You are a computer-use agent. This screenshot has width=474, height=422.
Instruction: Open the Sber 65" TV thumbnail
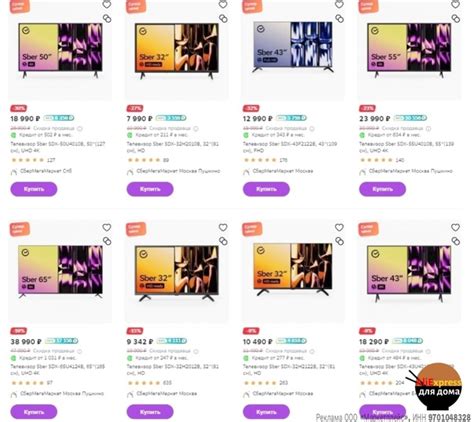click(x=60, y=271)
